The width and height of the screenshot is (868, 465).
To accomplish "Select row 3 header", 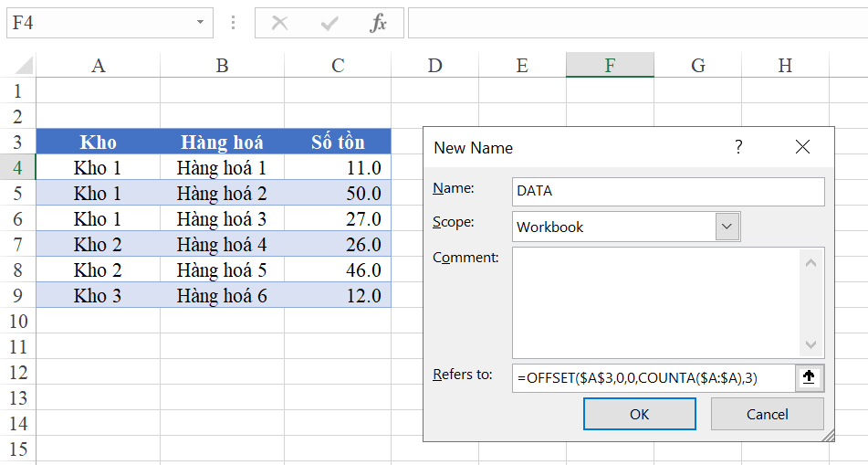I will pyautogui.click(x=17, y=142).
